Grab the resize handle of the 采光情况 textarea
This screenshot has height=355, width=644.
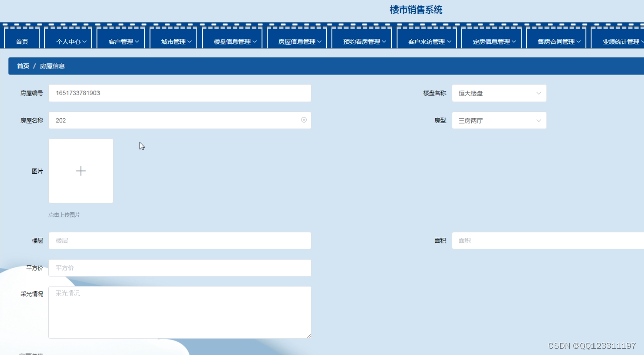(x=309, y=336)
